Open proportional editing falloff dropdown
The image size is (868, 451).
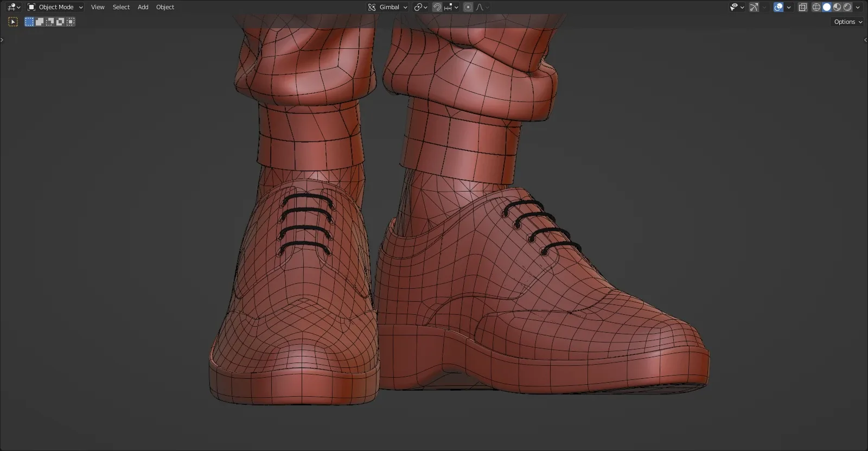coord(482,7)
